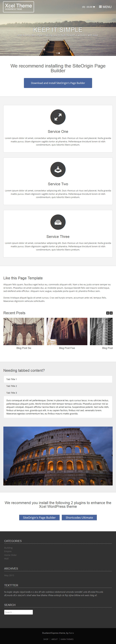Open the May 2015 archive link
The width and height of the screenshot is (116, 644).
click(x=9, y=575)
